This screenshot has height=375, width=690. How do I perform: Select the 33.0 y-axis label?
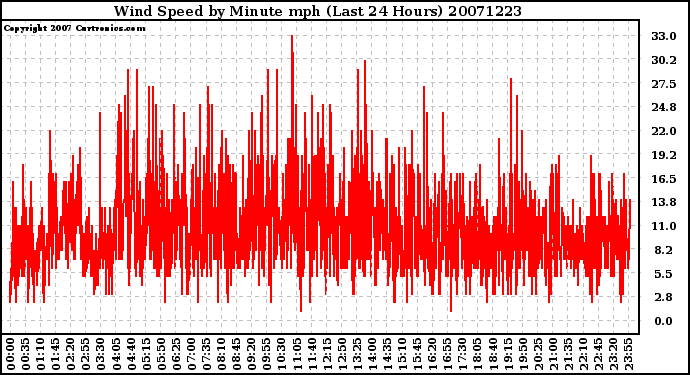[x=664, y=36]
